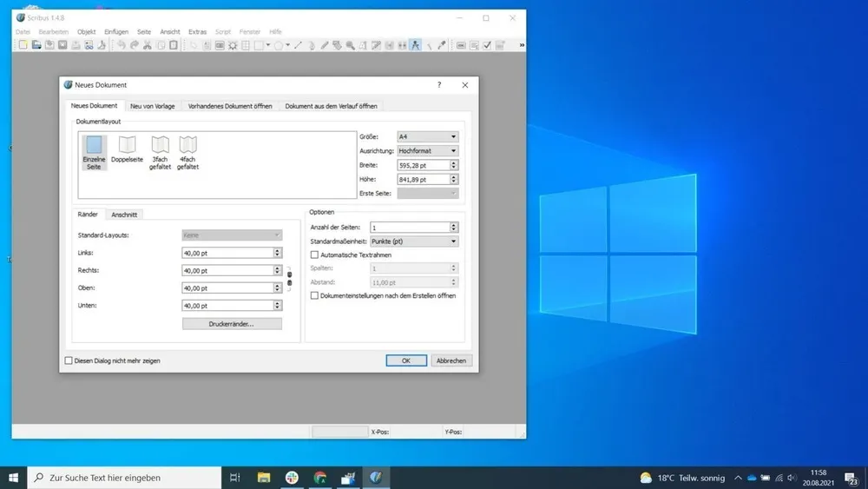The image size is (868, 489).
Task: Click the Druckerränder button
Action: [x=232, y=324]
